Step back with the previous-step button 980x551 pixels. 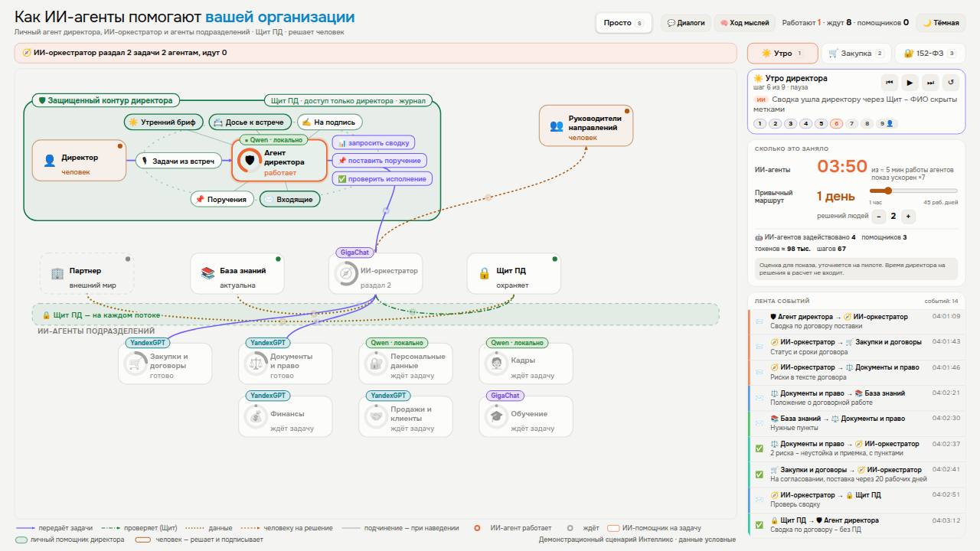coord(890,83)
